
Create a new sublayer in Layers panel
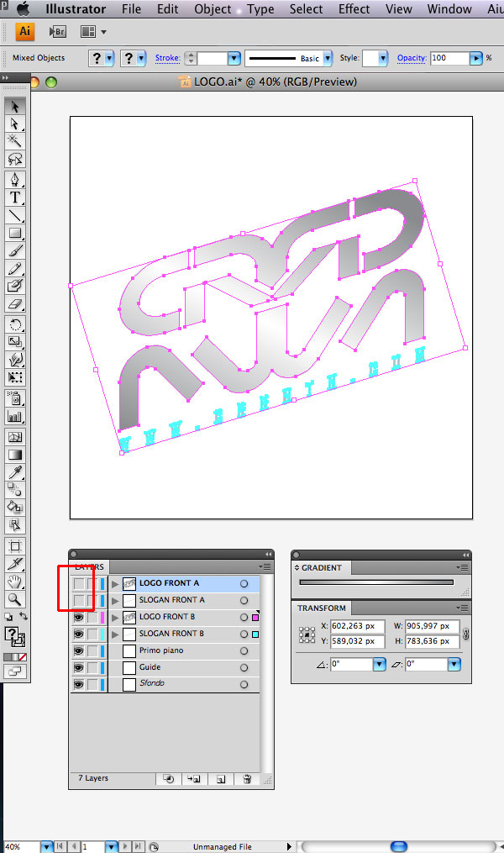[x=194, y=779]
